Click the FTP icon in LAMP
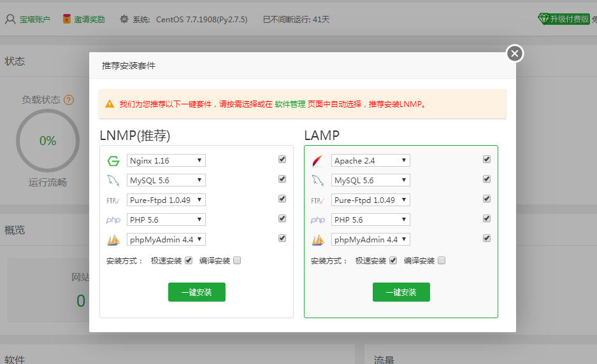This screenshot has width=597, height=364. point(317,200)
